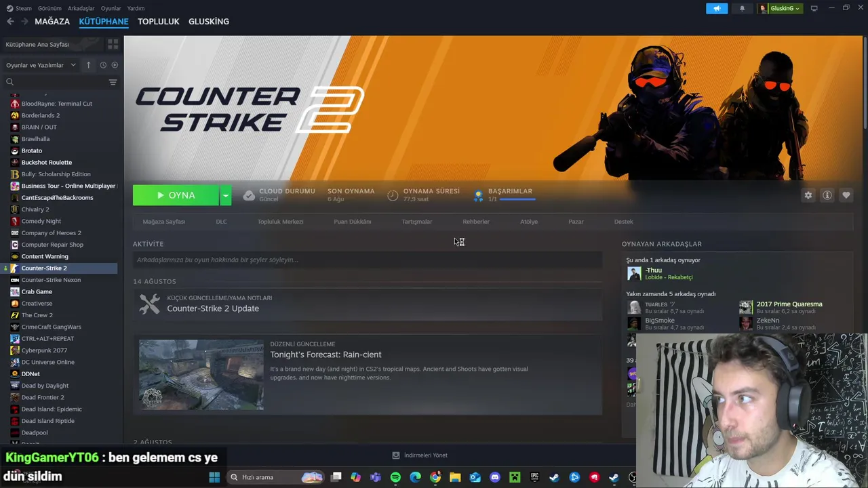Open the Görünüm menu
The width and height of the screenshot is (868, 488).
pyautogui.click(x=50, y=8)
